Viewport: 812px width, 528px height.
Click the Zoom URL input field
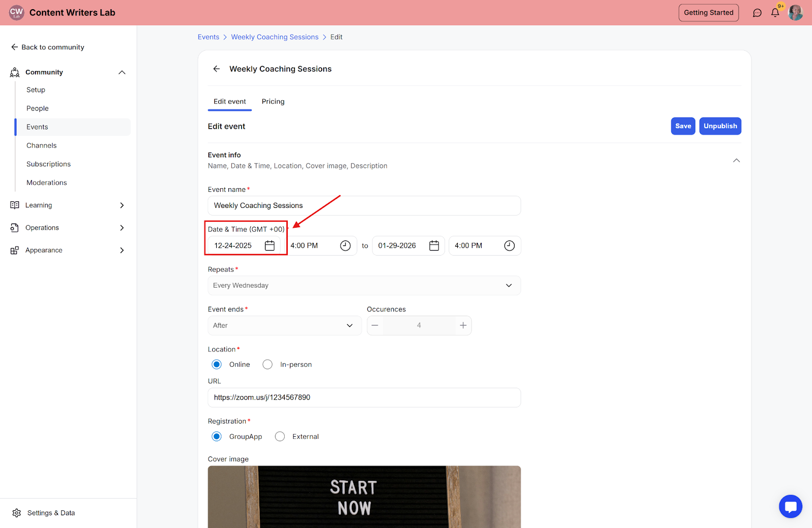(x=364, y=398)
